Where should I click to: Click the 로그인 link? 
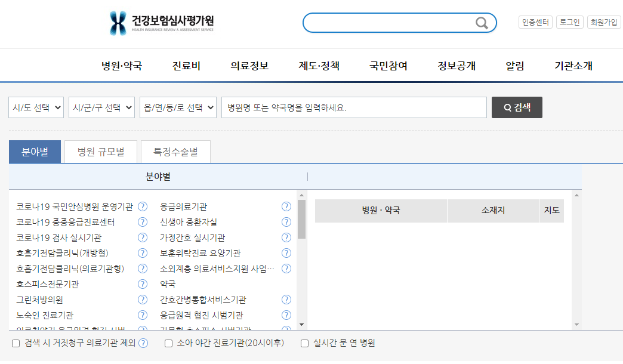(x=569, y=22)
